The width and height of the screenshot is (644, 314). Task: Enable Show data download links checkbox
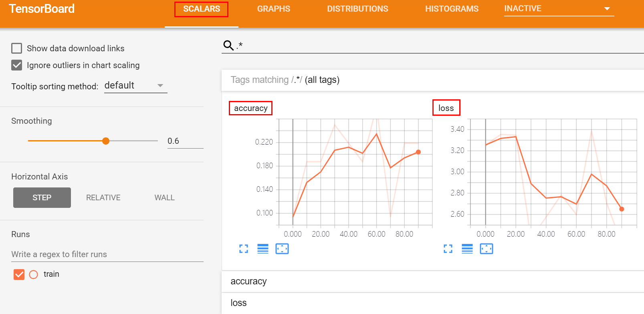16,48
